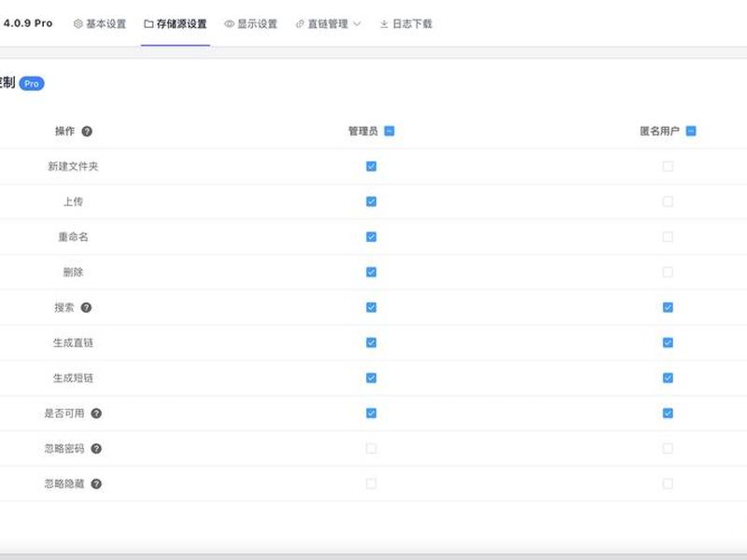Go to the 日志下载 tab
This screenshot has width=747, height=560.
click(406, 24)
